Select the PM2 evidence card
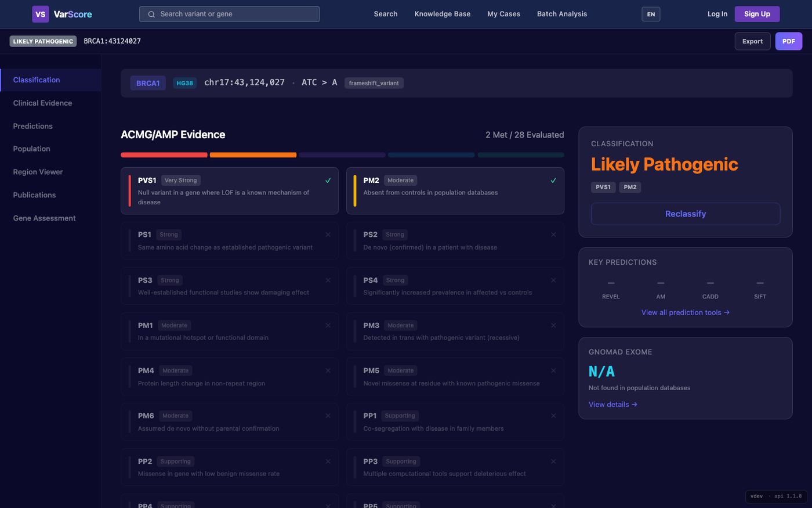 455,191
